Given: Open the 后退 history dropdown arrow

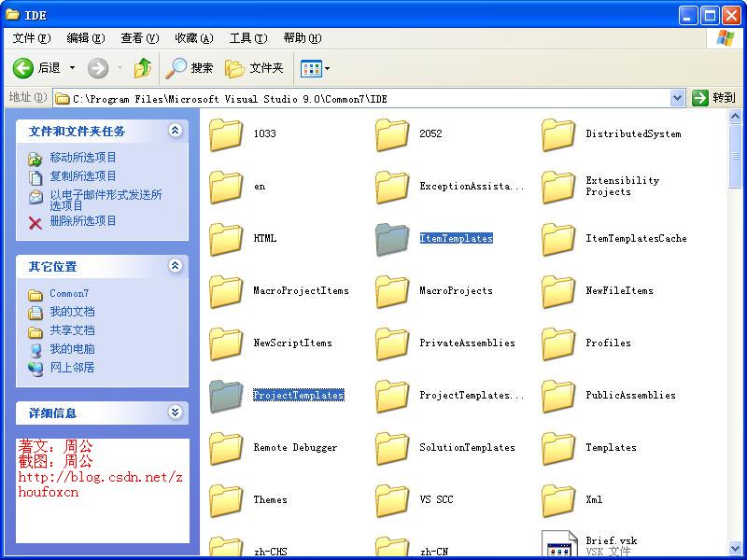Looking at the screenshot, I should (x=73, y=68).
